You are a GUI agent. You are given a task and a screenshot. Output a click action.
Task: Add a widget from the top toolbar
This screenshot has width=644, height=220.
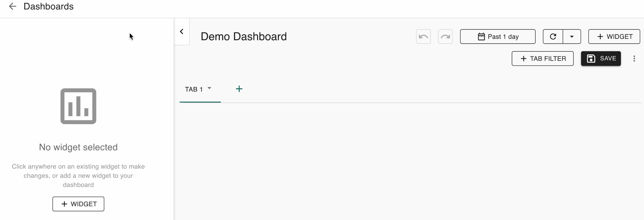(x=614, y=37)
